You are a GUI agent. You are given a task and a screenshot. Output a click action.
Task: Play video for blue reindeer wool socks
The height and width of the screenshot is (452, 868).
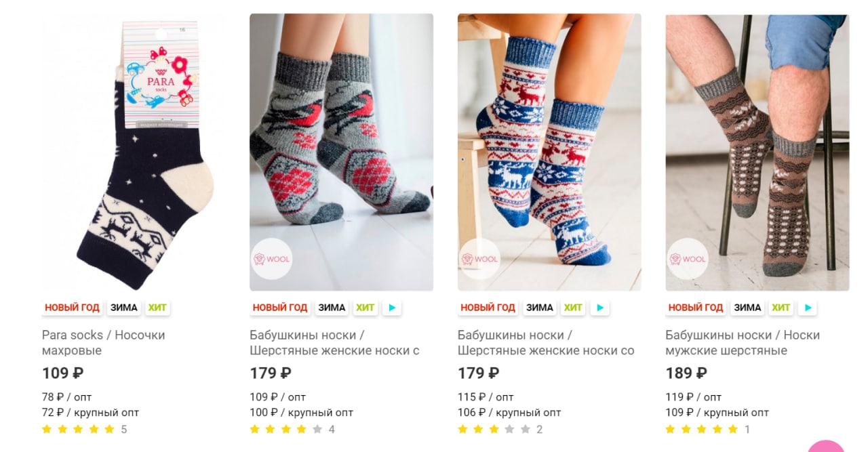(x=599, y=308)
